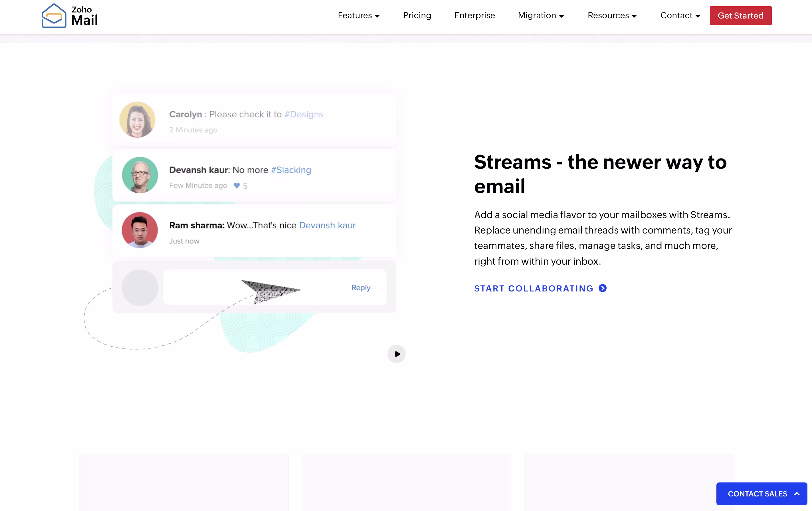
Task: Open the #Slacking hashtag link
Action: click(x=291, y=170)
